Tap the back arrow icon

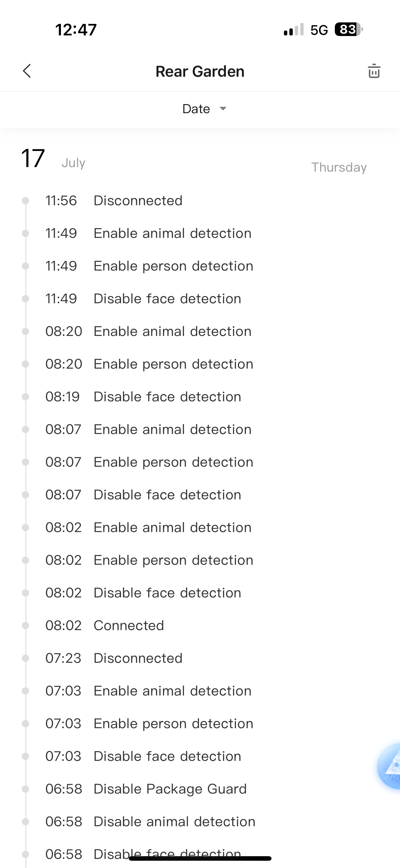(27, 71)
